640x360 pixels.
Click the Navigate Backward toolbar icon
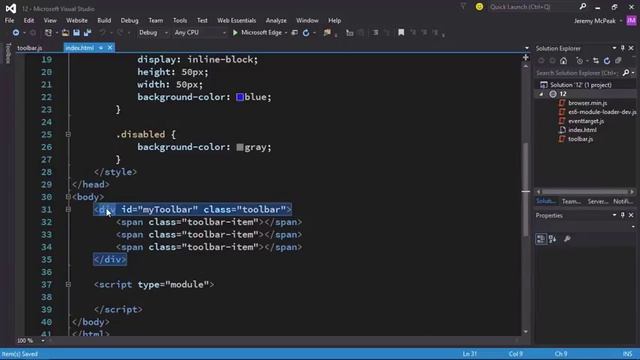point(16,33)
